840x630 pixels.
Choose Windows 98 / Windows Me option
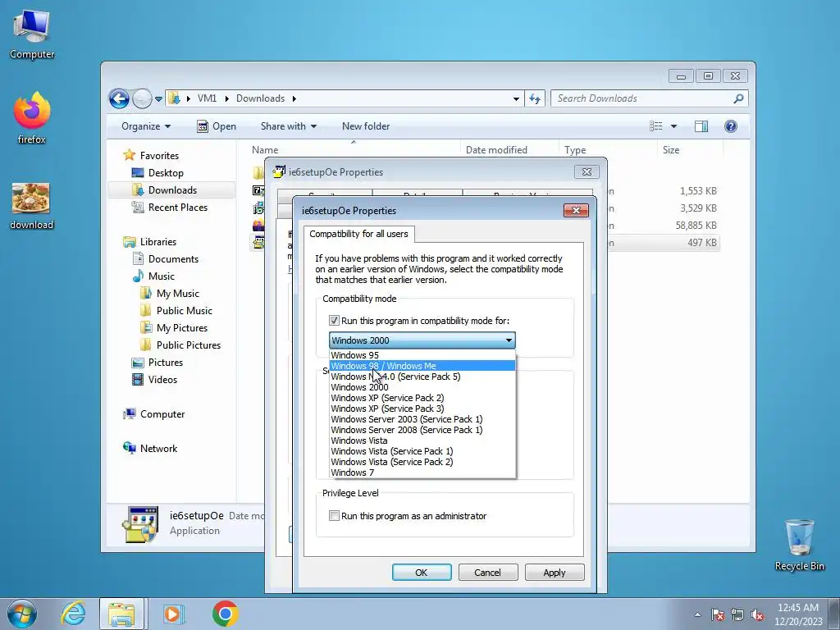pos(422,366)
